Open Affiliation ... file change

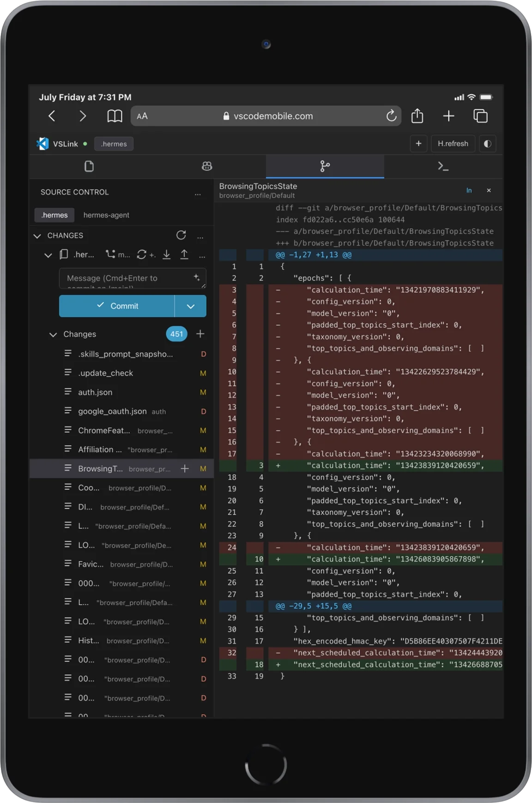tap(121, 450)
